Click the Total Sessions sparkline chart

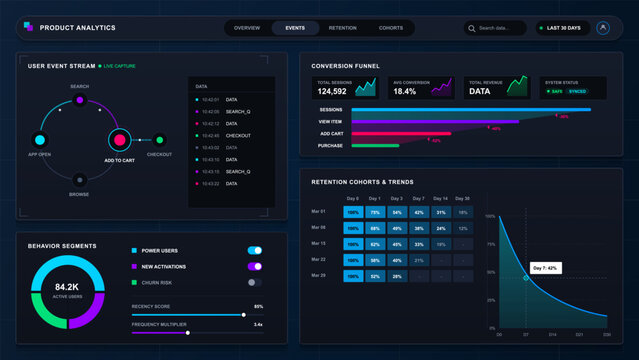tap(365, 87)
